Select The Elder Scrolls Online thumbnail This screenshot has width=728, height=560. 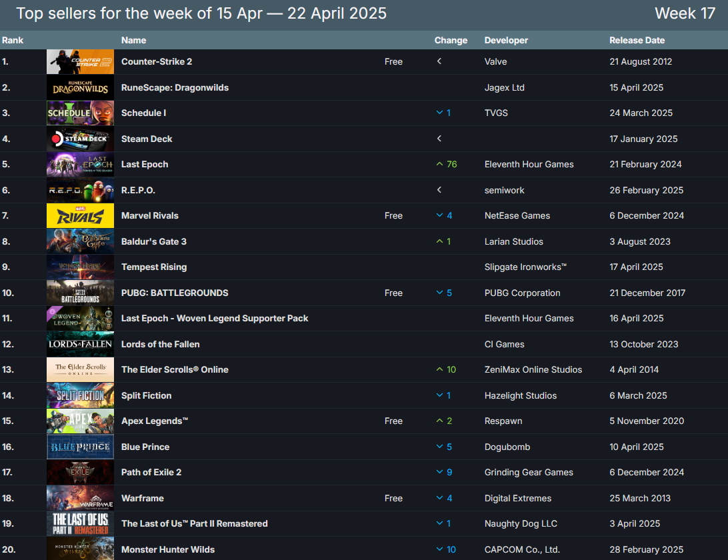pos(80,369)
